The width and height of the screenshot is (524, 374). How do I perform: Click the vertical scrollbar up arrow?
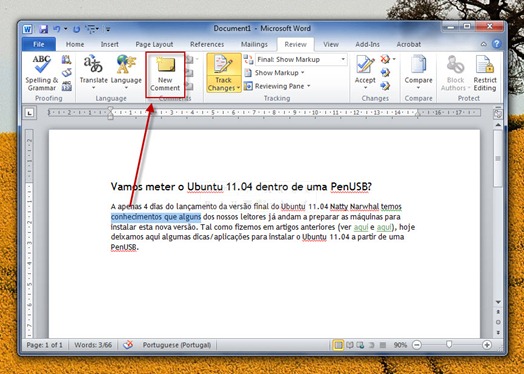coord(498,125)
